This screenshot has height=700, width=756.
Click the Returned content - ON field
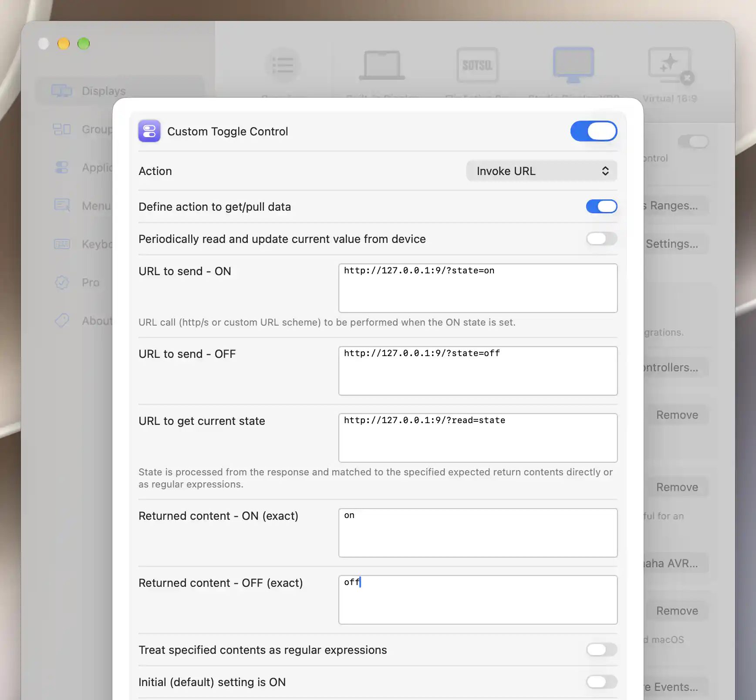point(478,533)
